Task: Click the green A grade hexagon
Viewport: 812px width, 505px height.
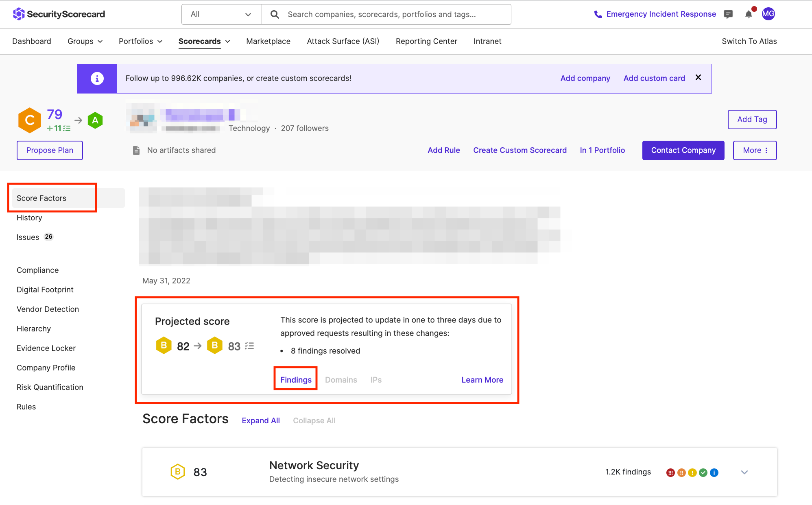Action: point(95,120)
